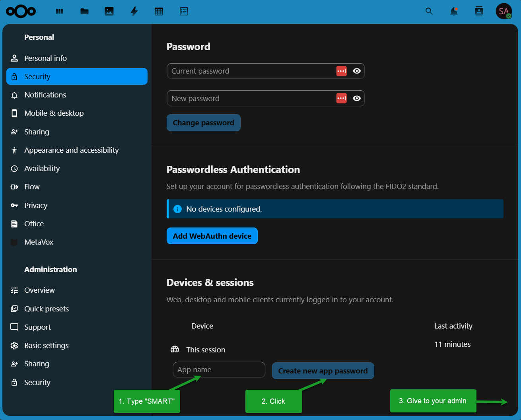Open the Tables grid icon

coord(159,12)
